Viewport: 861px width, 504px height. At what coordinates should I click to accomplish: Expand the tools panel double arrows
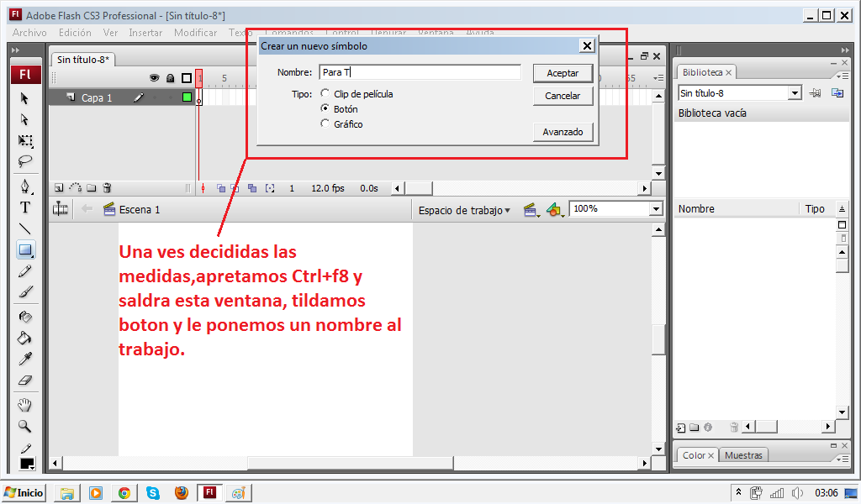pos(15,50)
